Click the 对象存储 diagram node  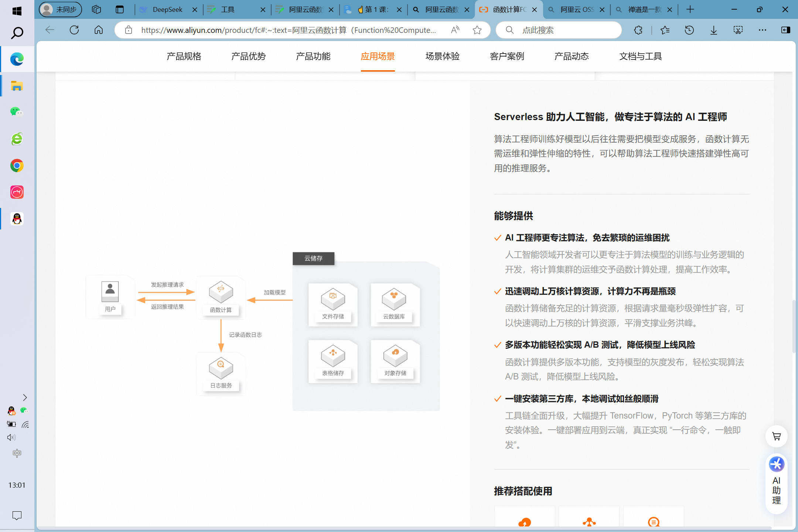pyautogui.click(x=395, y=361)
